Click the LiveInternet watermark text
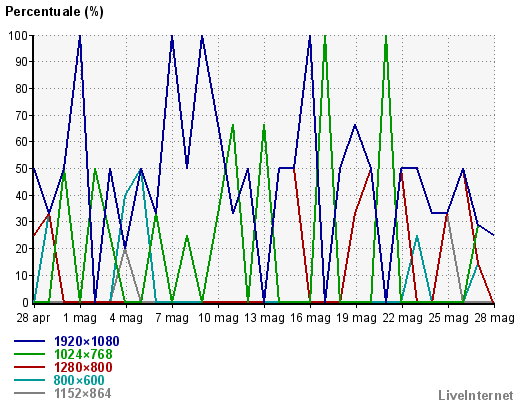This screenshot has width=520, height=405. [476, 395]
